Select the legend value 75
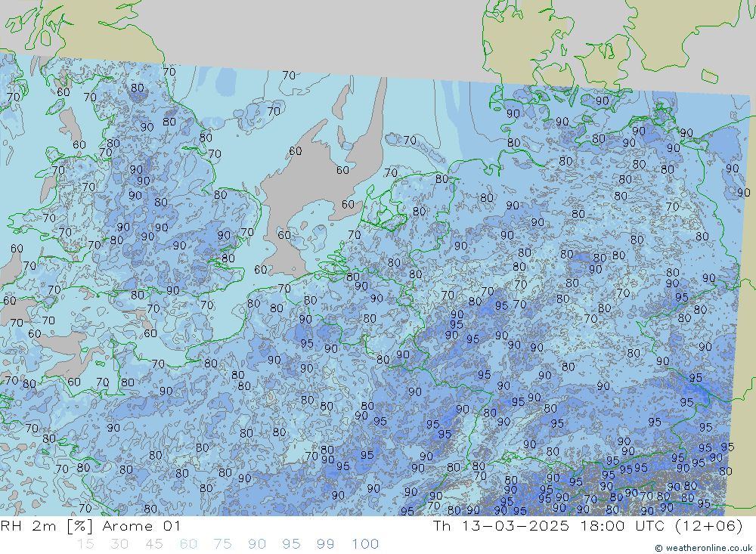Screen dimensions: 756x554 [x=223, y=544]
